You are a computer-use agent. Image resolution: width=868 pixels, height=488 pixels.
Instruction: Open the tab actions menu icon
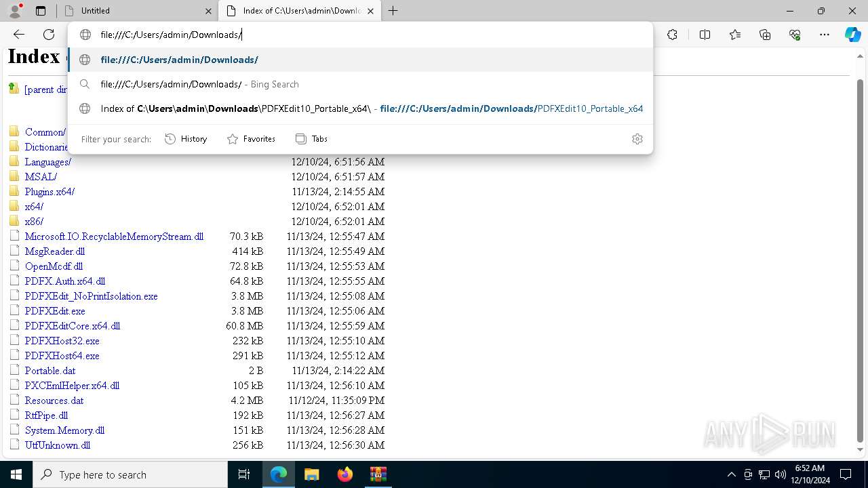41,11
